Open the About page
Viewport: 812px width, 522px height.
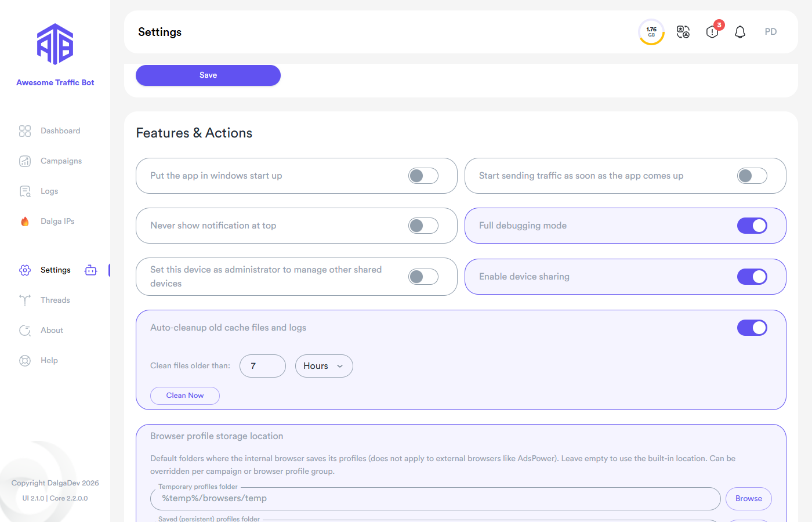point(52,331)
